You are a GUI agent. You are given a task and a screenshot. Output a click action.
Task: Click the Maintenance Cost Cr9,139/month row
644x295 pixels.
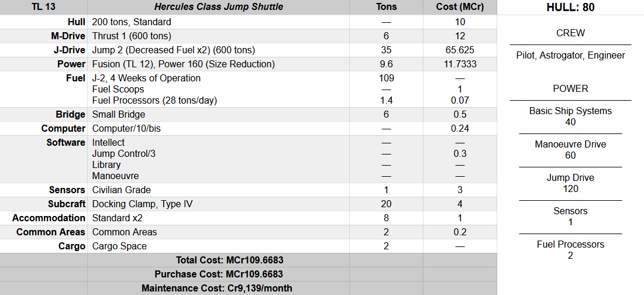pos(216,288)
